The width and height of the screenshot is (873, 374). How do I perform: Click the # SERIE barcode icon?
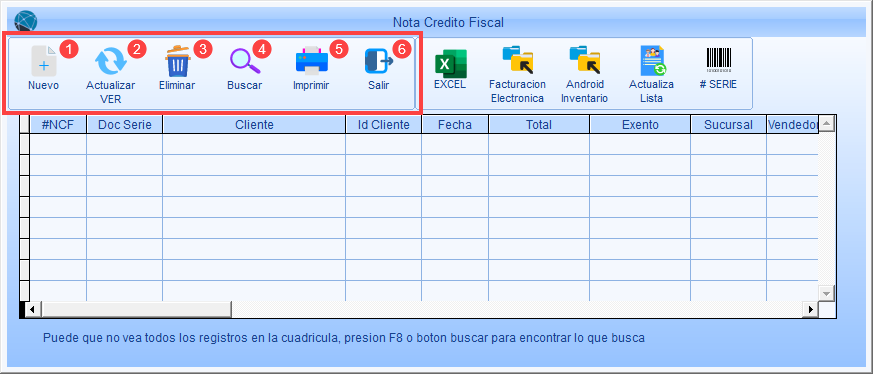(x=719, y=60)
